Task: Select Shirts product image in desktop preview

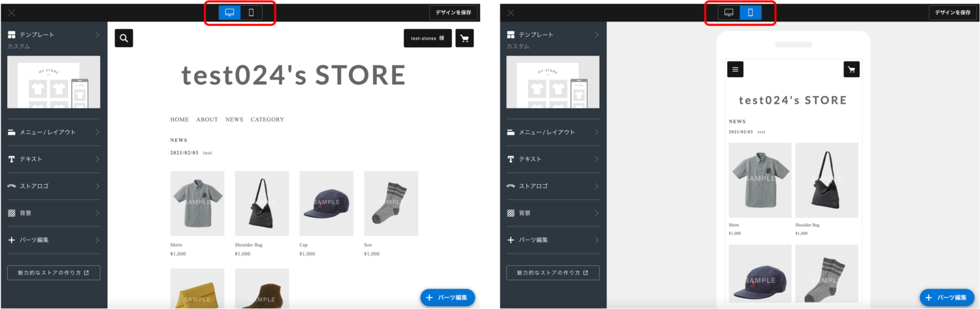Action: (x=197, y=203)
